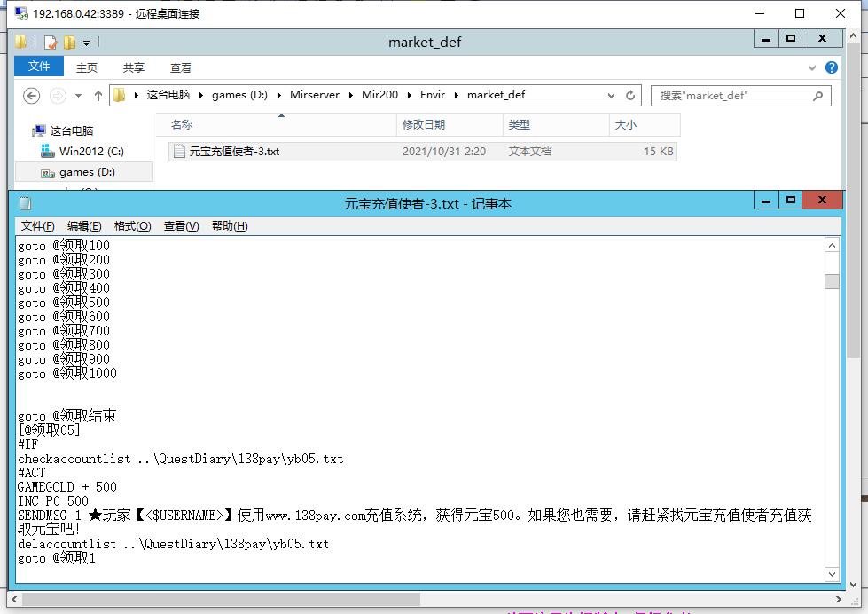Open the 文件 tab in Explorer ribbon
868x614 pixels.
(39, 67)
